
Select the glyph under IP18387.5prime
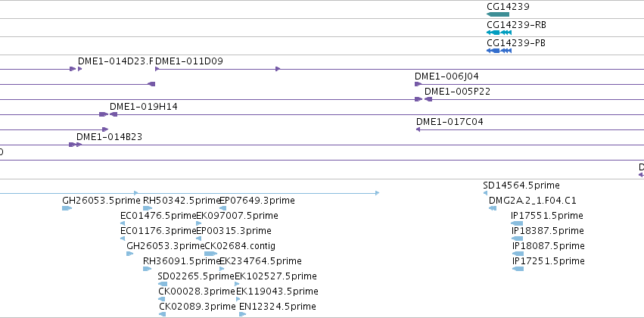click(518, 238)
